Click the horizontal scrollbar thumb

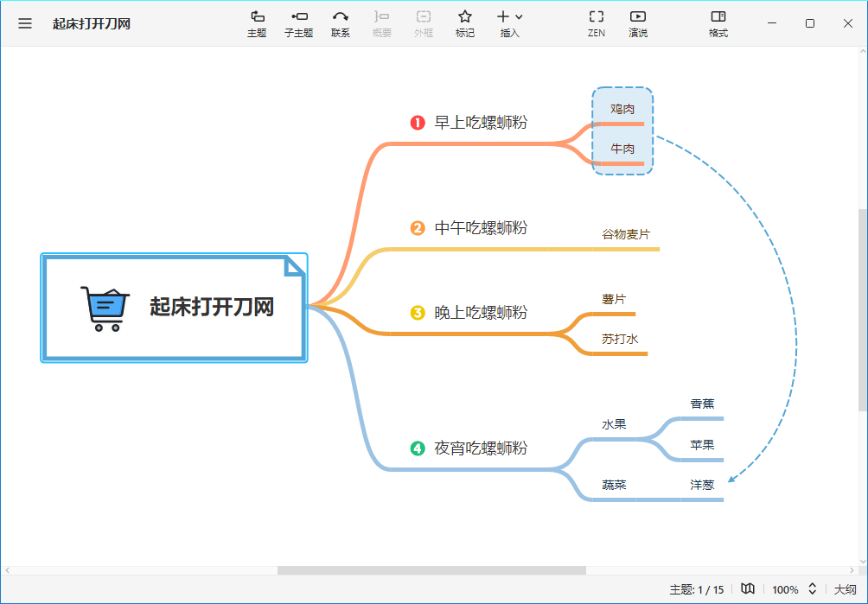click(x=431, y=570)
